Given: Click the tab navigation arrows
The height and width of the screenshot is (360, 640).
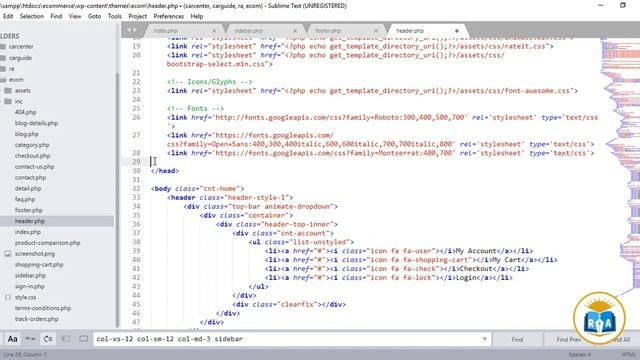Looking at the screenshot, I should (131, 30).
